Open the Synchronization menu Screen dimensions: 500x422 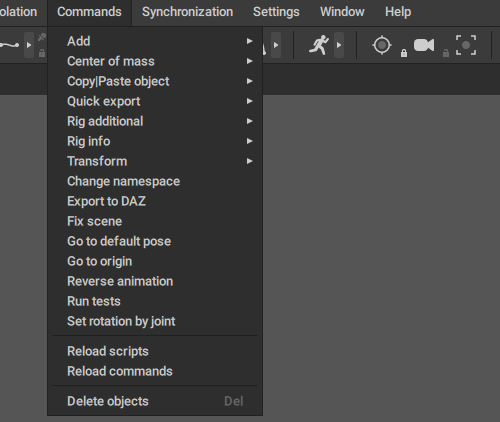point(187,12)
